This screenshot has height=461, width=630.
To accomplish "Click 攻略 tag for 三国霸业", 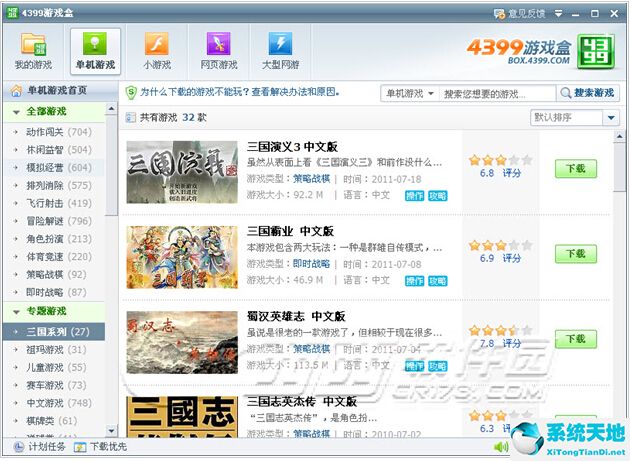I will pyautogui.click(x=438, y=281).
